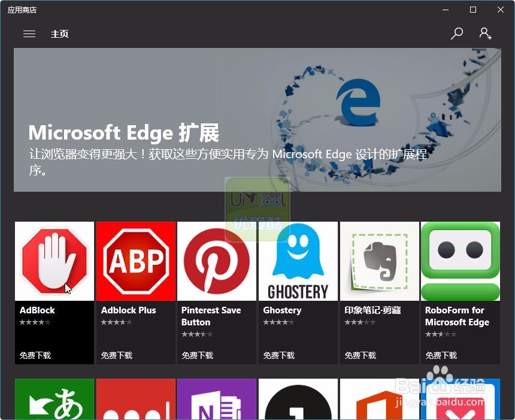This screenshot has height=420, width=515.
Task: Open the green Japanese translator tile
Action: click(54, 399)
